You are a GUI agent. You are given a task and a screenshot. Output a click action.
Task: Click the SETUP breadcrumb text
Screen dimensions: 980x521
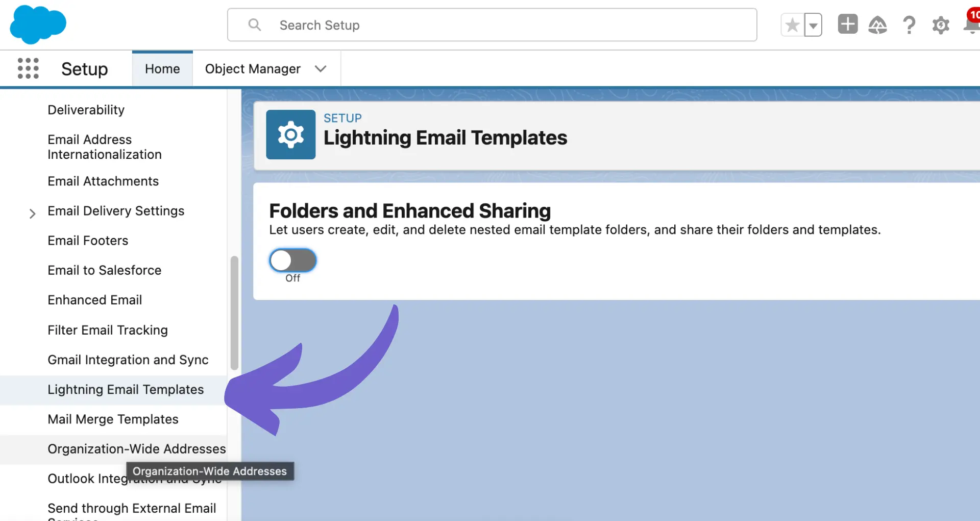tap(342, 118)
